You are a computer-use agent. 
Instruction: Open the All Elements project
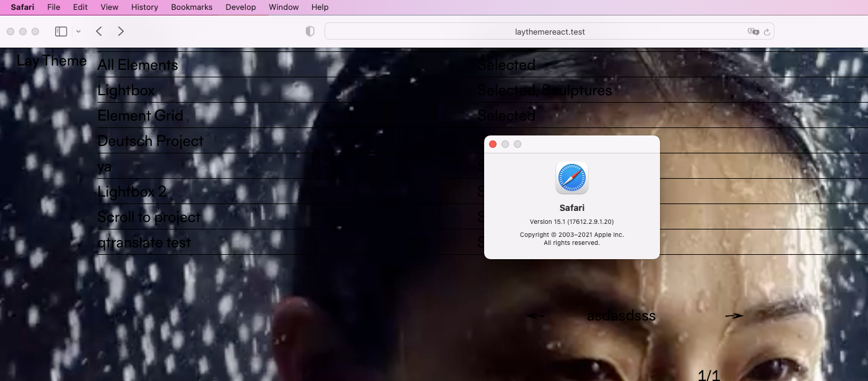137,64
